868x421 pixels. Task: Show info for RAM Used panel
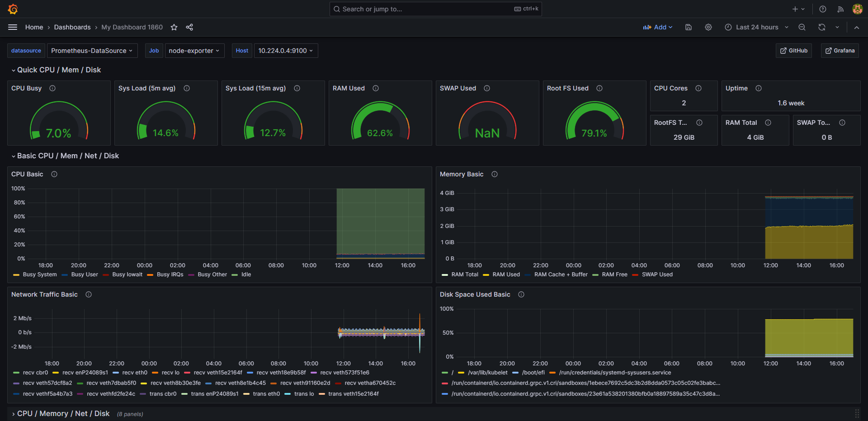[376, 88]
